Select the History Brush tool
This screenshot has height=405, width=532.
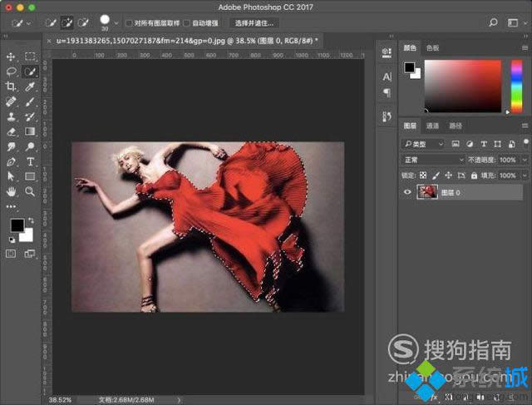point(30,116)
